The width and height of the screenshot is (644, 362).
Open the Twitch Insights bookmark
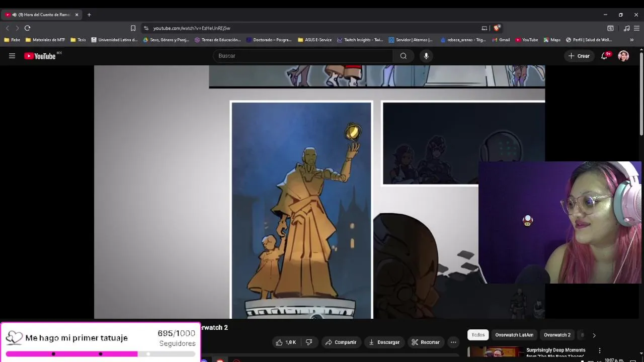click(x=360, y=40)
